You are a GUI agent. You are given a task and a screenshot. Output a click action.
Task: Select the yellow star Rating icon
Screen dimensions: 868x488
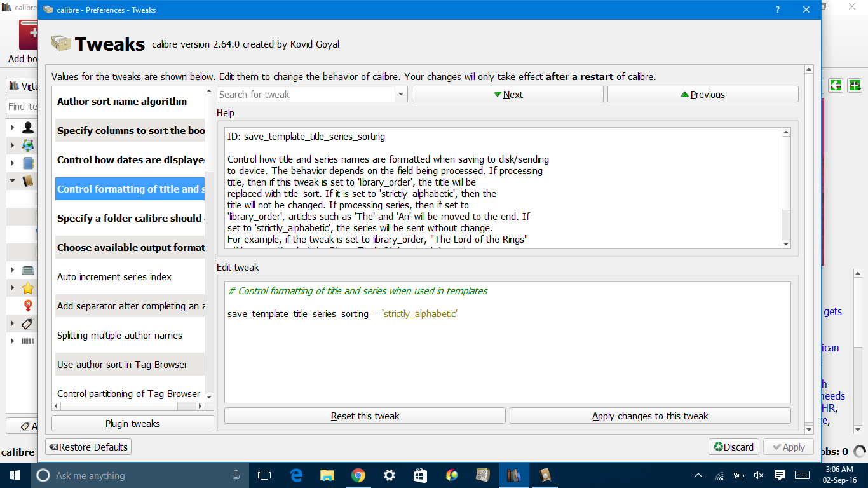point(28,288)
